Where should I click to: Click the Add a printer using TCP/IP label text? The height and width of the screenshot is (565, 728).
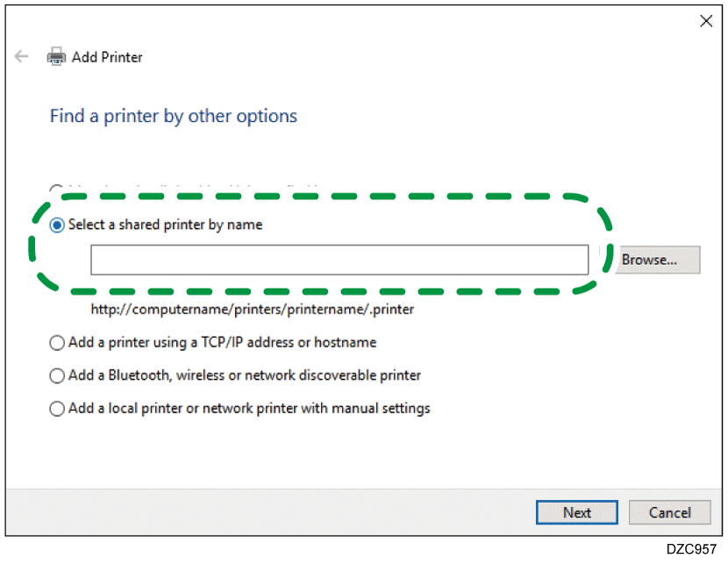(x=222, y=342)
